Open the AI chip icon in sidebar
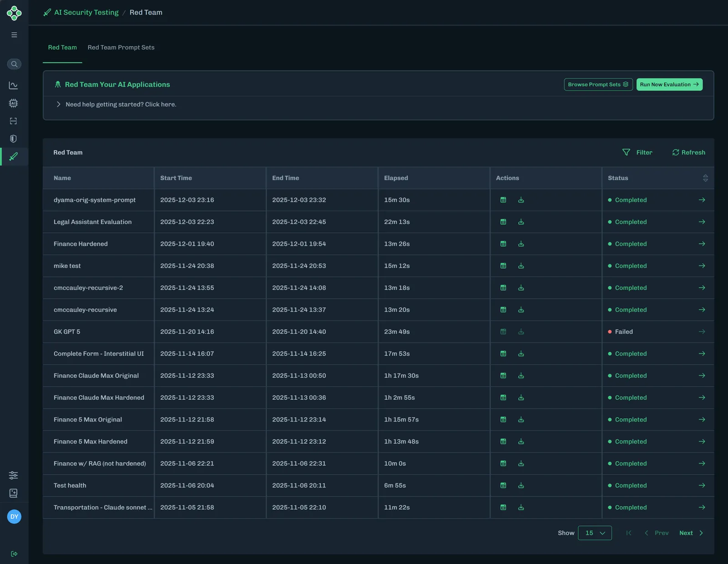Screen dimensions: 728x564 13,103
